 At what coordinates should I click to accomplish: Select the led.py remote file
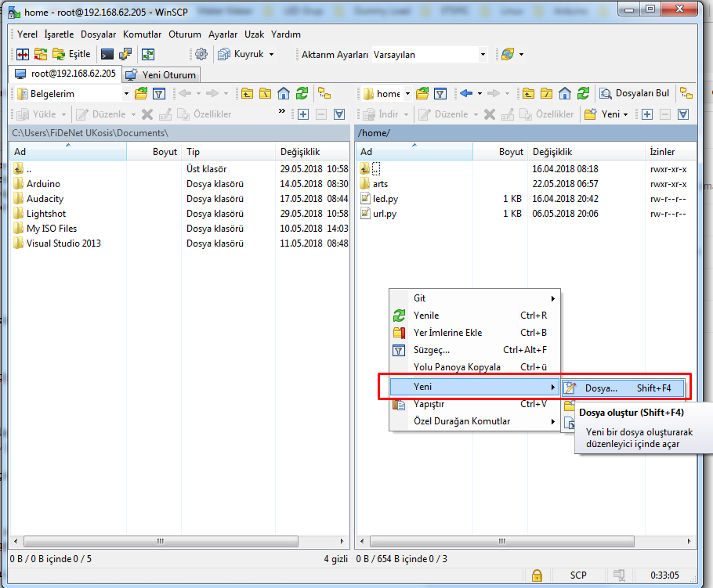(385, 199)
